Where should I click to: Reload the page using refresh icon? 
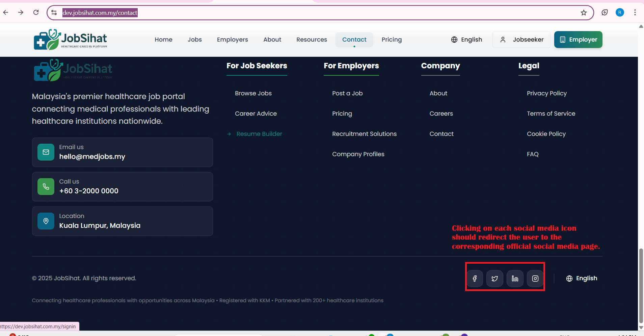tap(36, 13)
